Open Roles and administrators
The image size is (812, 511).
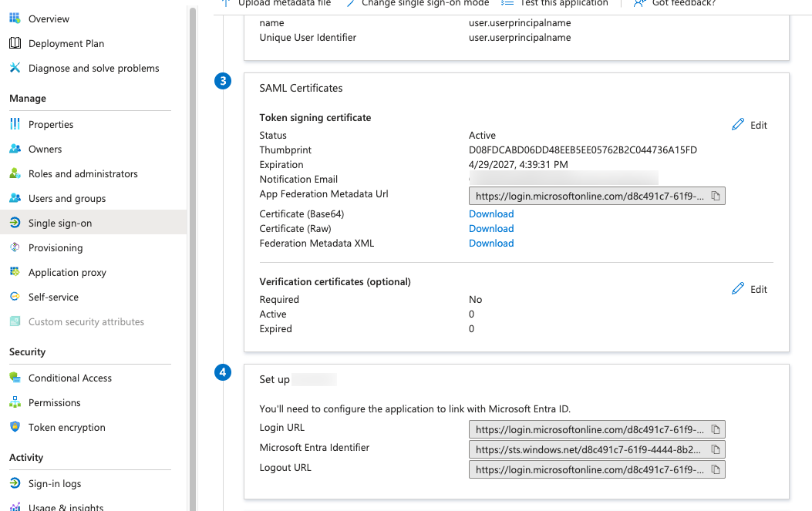coord(83,174)
